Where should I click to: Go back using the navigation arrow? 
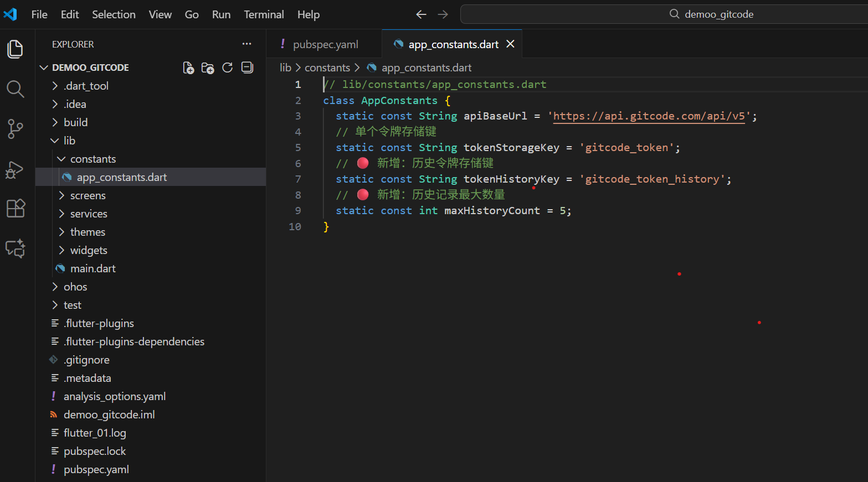[x=421, y=14]
